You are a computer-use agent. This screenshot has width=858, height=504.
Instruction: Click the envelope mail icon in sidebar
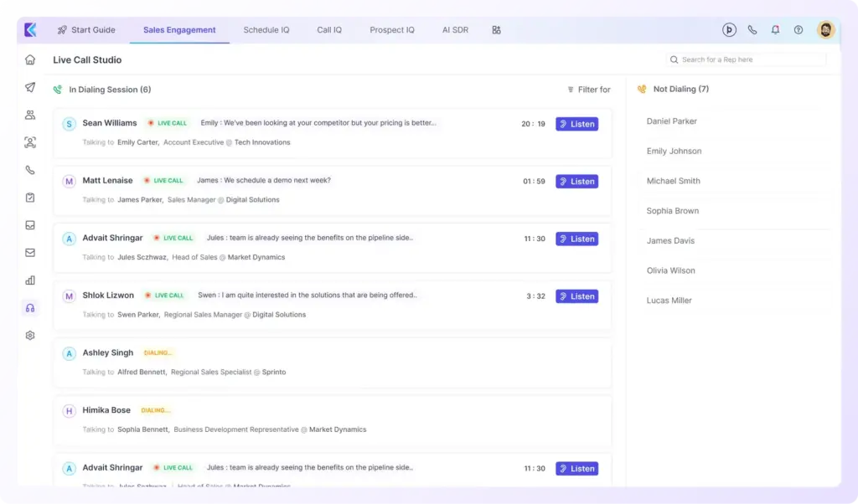click(30, 253)
